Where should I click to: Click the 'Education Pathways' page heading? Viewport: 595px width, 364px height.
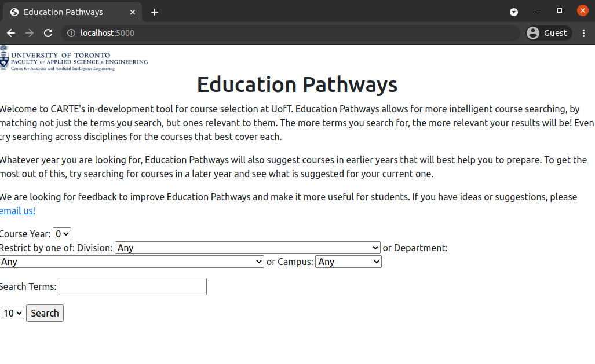coord(297,84)
